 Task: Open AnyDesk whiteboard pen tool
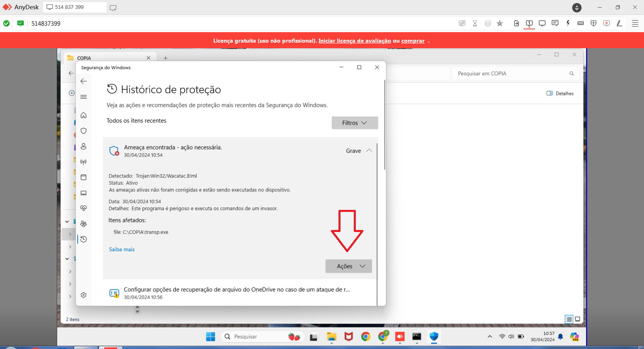pyautogui.click(x=619, y=23)
